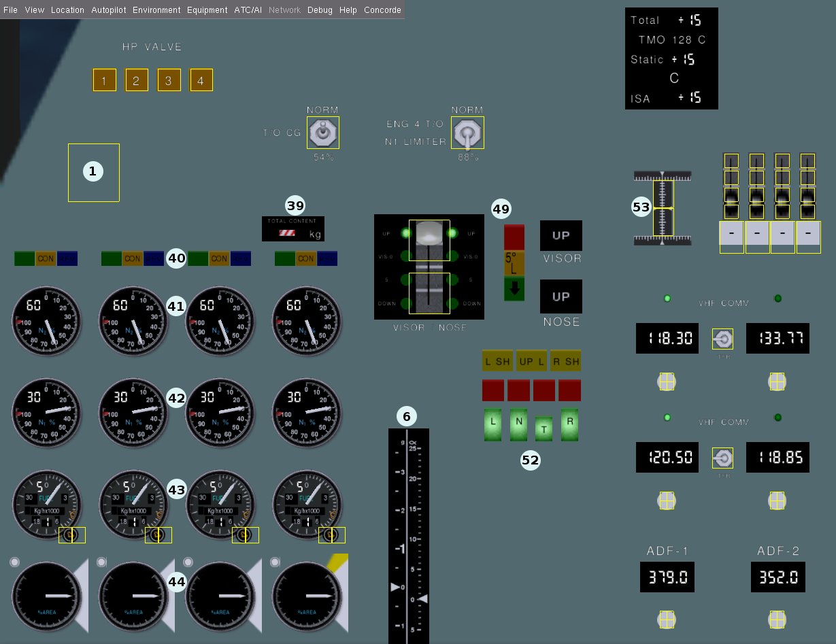Lower the visor/nose lever at its bottom
The image size is (836, 644).
(429, 294)
